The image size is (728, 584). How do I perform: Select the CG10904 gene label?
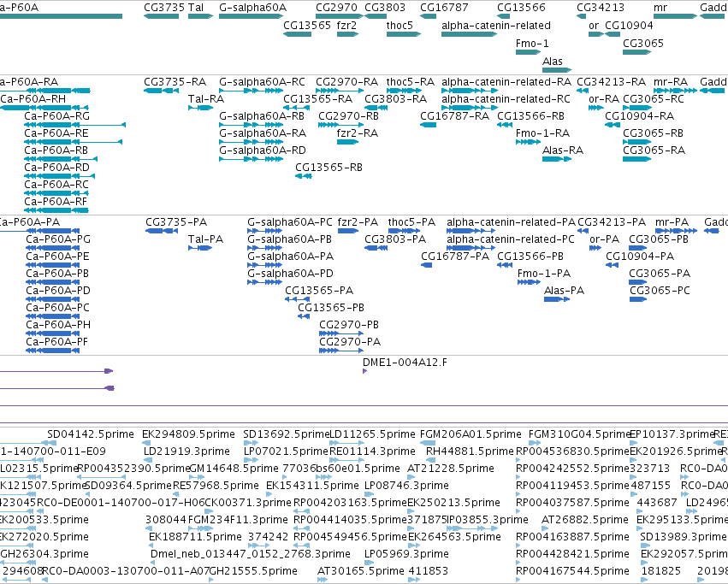coord(629,25)
